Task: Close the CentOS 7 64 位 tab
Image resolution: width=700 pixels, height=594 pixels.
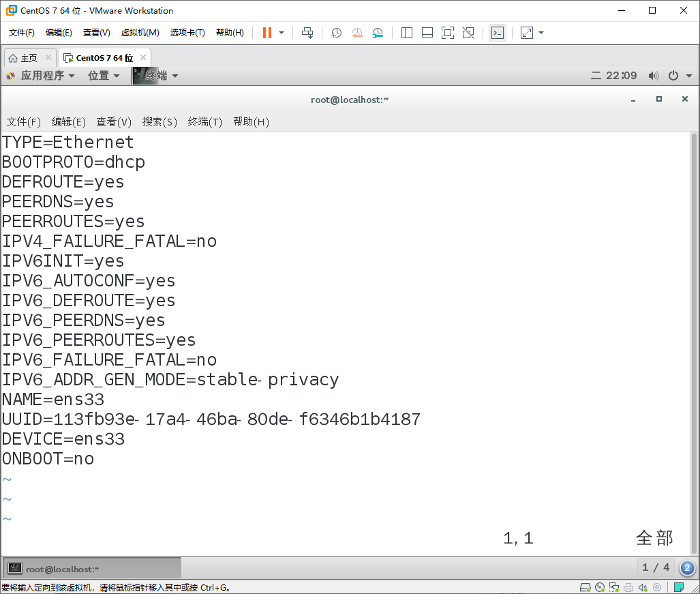Action: pos(143,57)
